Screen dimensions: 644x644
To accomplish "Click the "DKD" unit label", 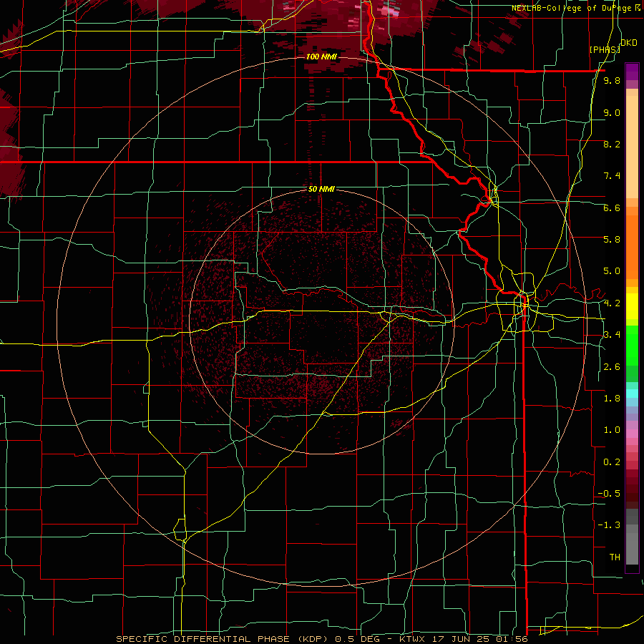I will [629, 43].
